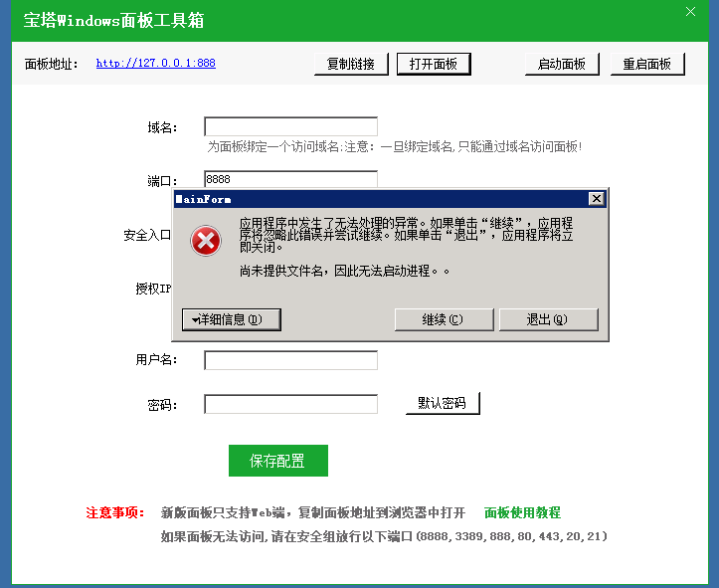Close the MainForm error dialog
This screenshot has width=719, height=588.
tap(596, 199)
